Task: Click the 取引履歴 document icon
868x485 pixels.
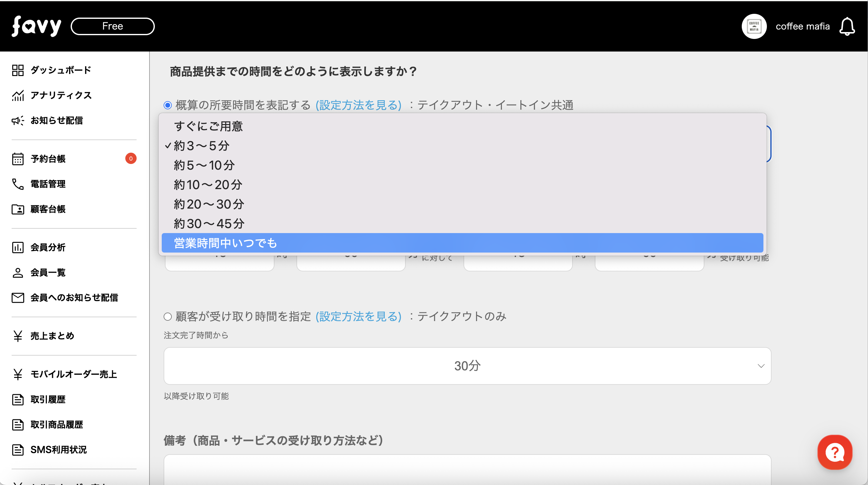Action: 18,399
